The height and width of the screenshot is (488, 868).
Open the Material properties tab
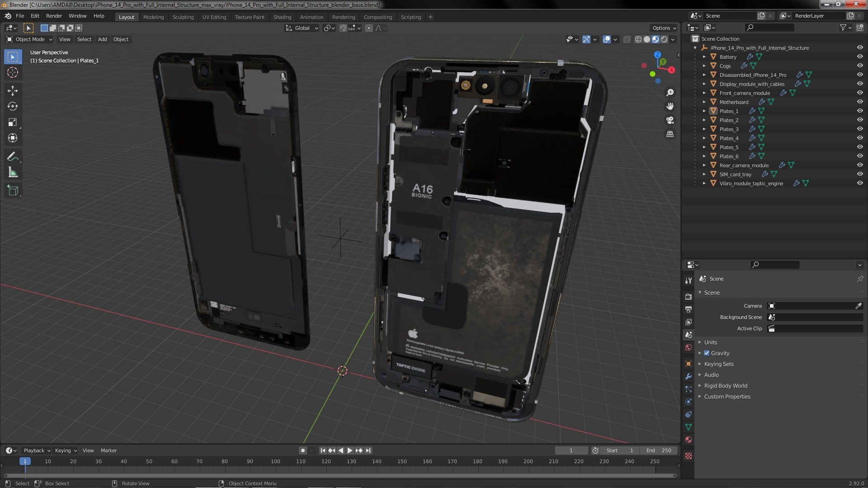(689, 440)
